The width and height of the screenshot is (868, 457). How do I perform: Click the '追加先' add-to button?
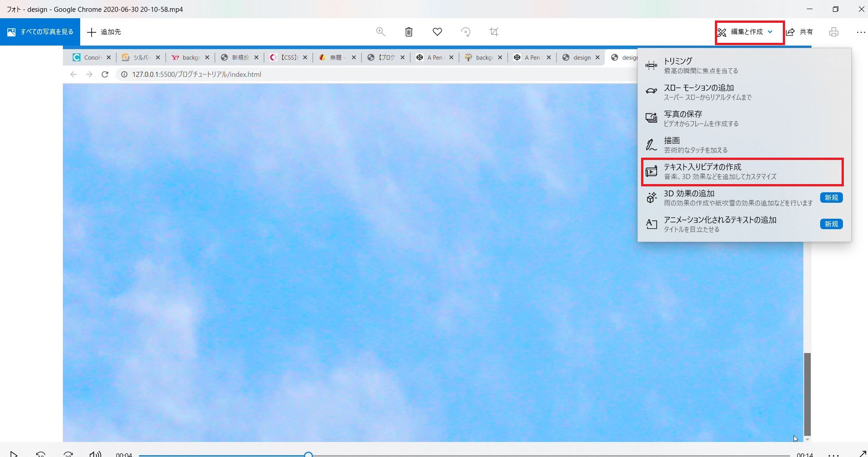(x=104, y=32)
